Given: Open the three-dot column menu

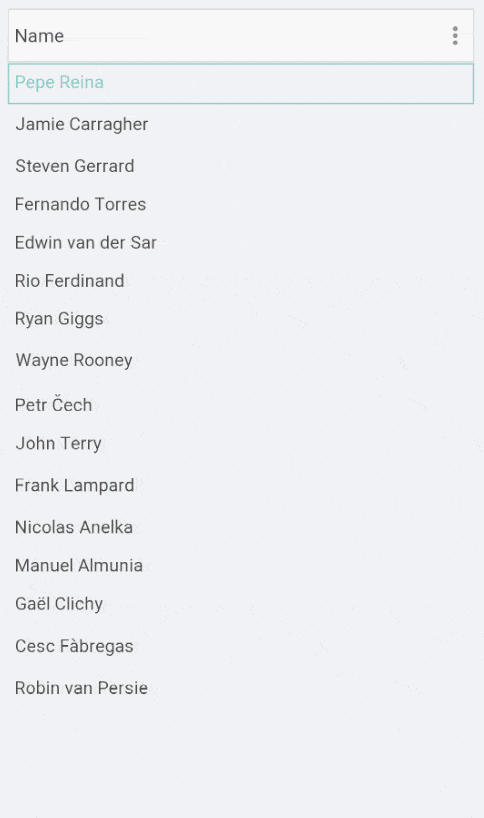Looking at the screenshot, I should (455, 35).
